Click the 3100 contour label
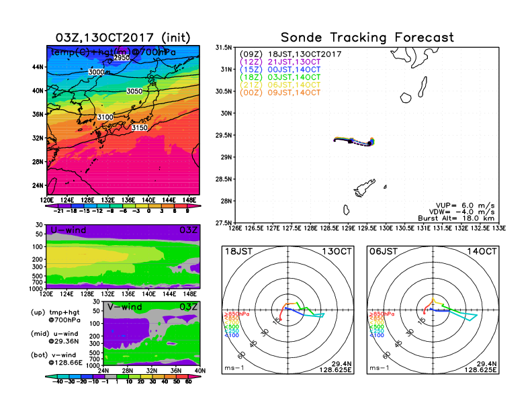Screen dimensions: 532x411 pyautogui.click(x=105, y=117)
